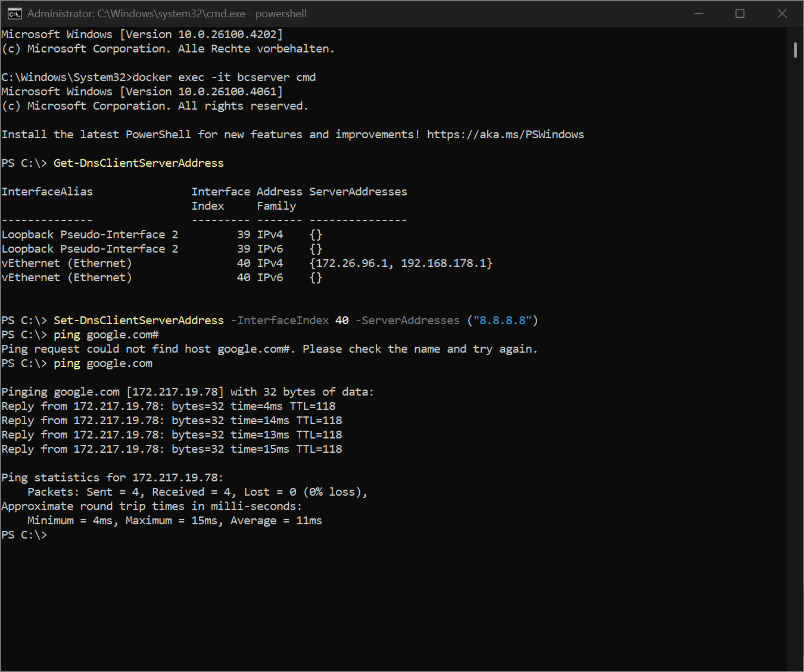The height and width of the screenshot is (672, 804).
Task: Click the ServerAddresses column header
Action: pyautogui.click(x=357, y=191)
